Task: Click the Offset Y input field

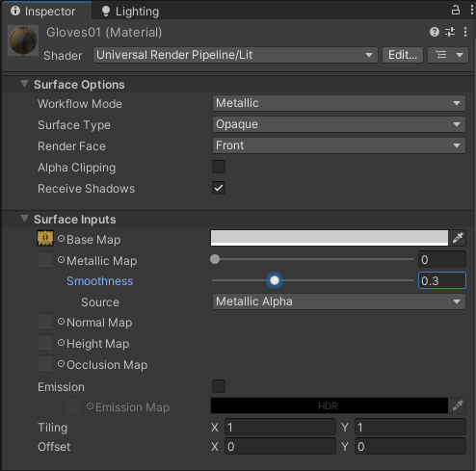Action: click(410, 446)
